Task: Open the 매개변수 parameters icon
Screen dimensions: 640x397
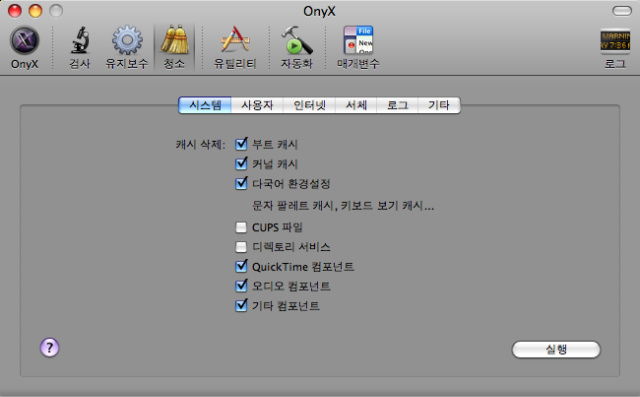Action: coord(358,47)
